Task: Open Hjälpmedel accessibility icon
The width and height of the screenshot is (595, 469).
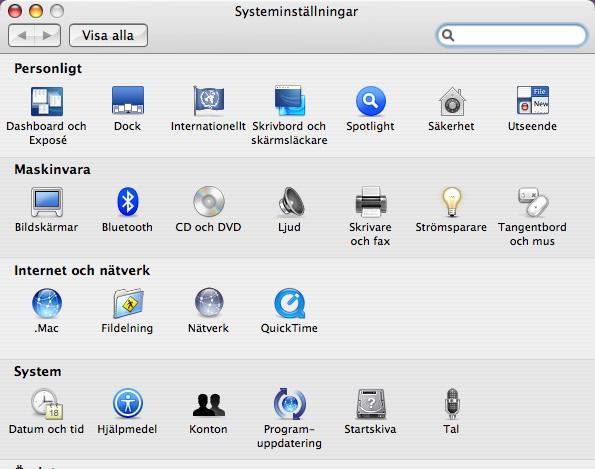Action: point(128,403)
